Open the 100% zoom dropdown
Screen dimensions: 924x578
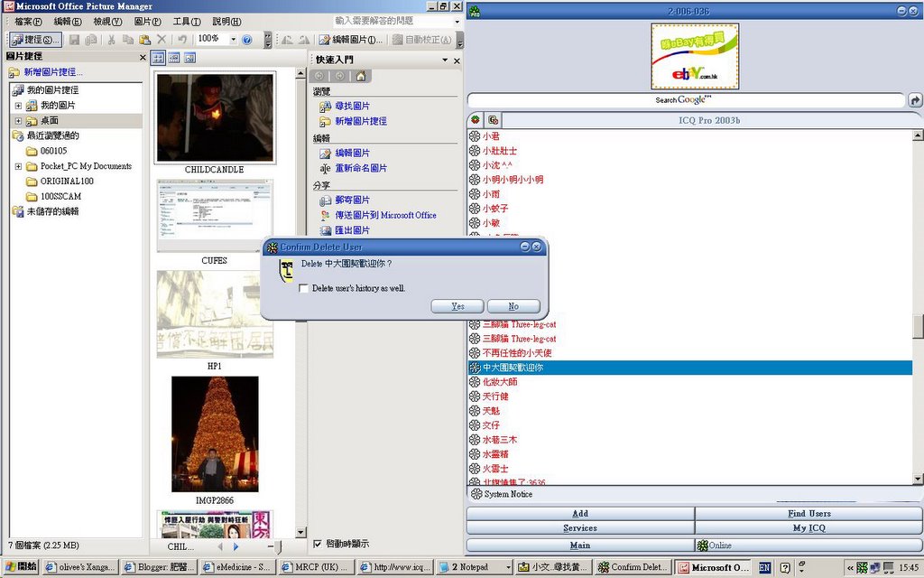pos(234,40)
